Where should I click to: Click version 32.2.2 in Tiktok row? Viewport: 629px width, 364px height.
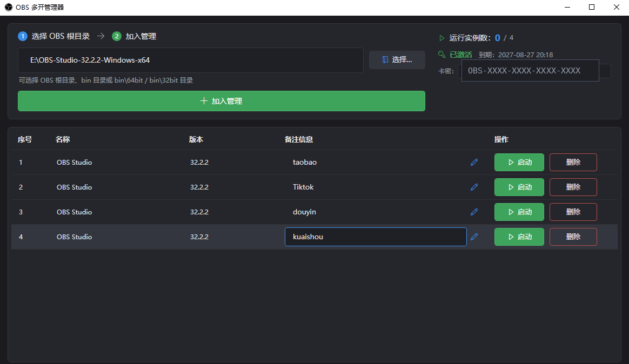click(199, 187)
